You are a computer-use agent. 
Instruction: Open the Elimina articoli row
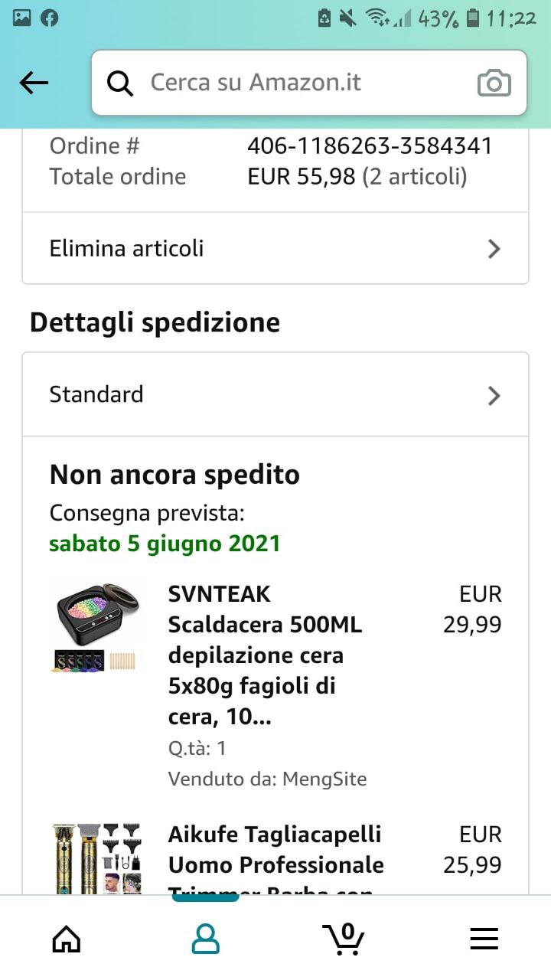click(x=275, y=248)
